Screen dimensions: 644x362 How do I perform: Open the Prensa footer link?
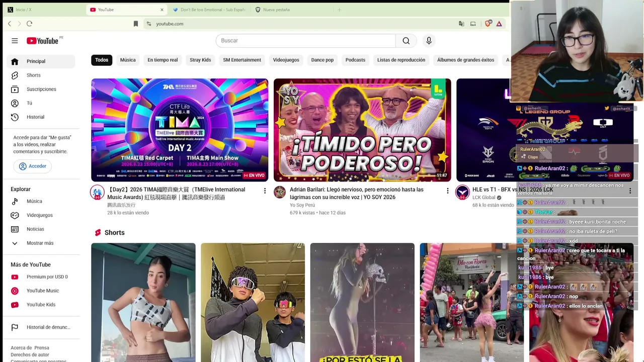(42, 348)
